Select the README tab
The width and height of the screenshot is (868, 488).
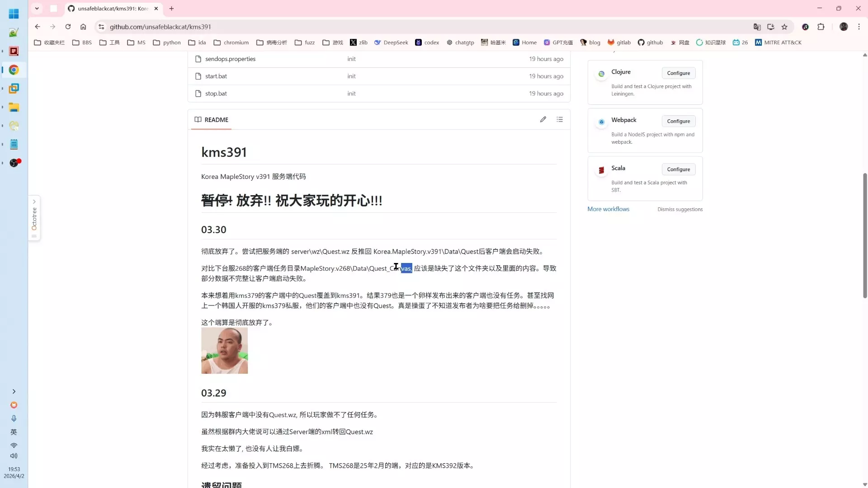pyautogui.click(x=212, y=120)
